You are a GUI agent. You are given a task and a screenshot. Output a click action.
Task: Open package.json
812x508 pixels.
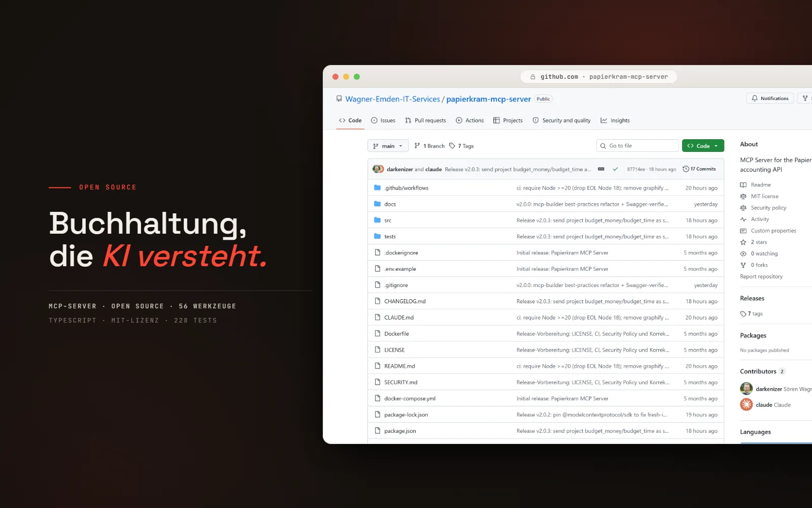(400, 431)
